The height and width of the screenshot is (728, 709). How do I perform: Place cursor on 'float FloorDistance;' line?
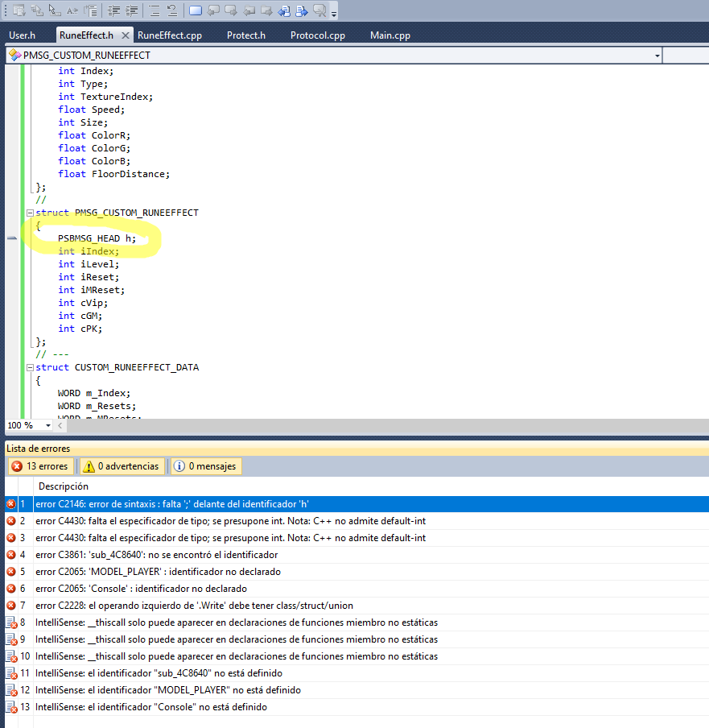[113, 174]
